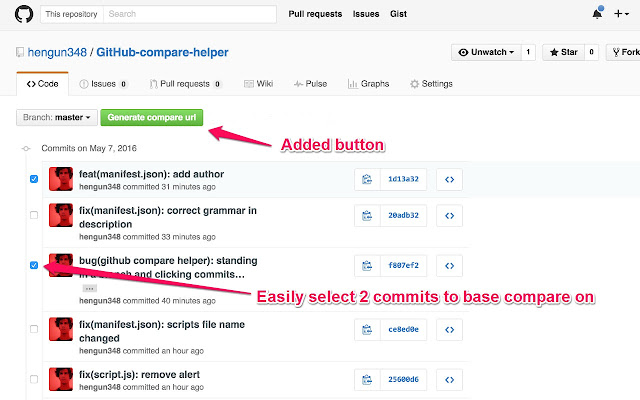Open the Settings tab
This screenshot has width=640, height=400.
pos(431,84)
